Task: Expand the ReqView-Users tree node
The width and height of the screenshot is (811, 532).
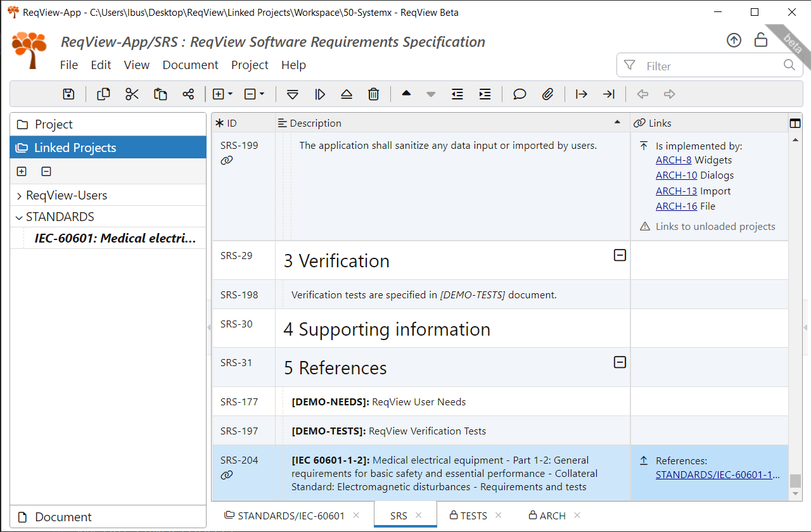Action: point(18,195)
